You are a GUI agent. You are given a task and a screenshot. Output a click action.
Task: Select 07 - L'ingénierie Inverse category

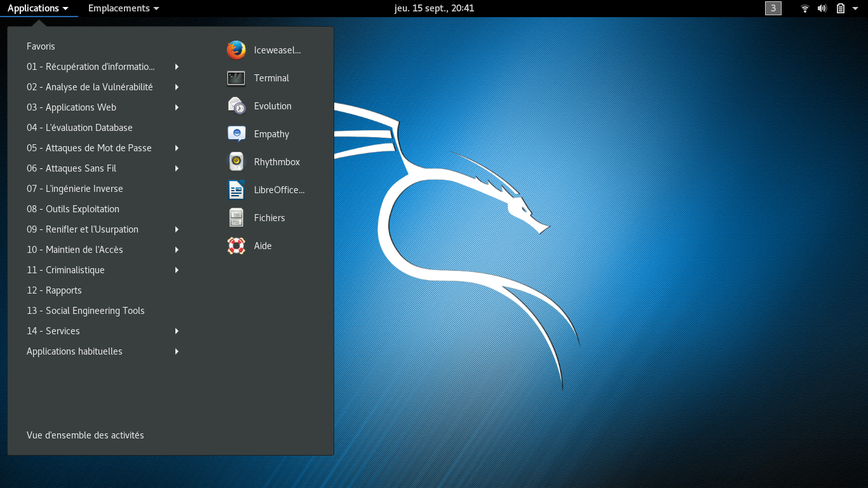tap(75, 189)
